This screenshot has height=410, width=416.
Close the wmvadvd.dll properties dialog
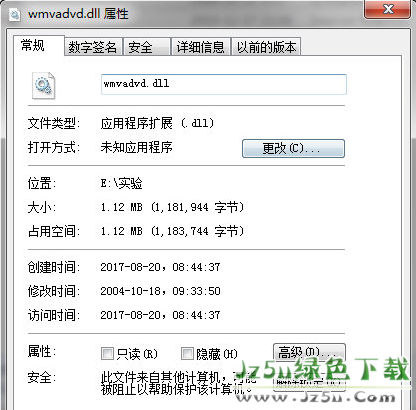click(x=388, y=9)
